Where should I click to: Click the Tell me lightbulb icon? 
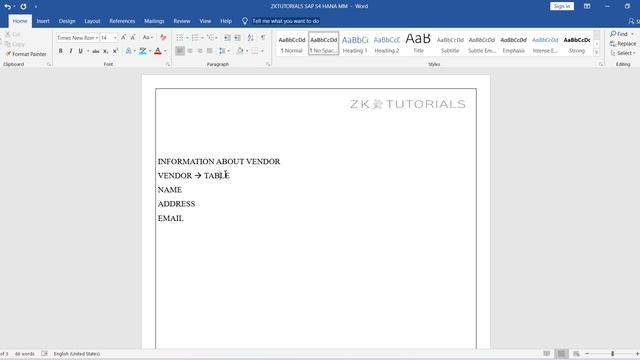pyautogui.click(x=244, y=21)
